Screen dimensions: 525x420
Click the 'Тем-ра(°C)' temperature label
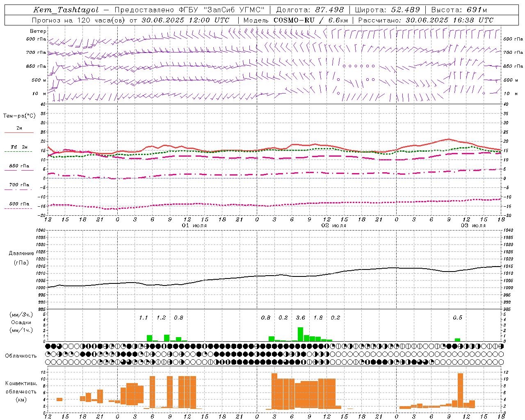point(19,116)
